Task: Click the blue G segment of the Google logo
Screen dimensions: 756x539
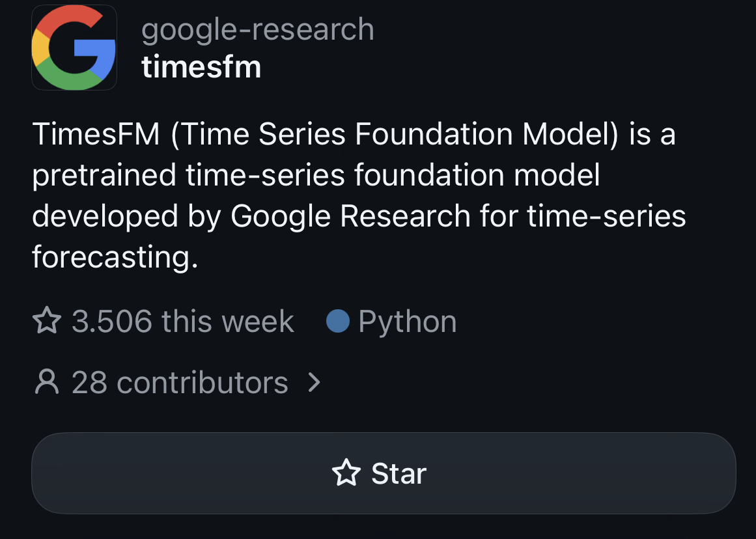Action: pos(96,57)
